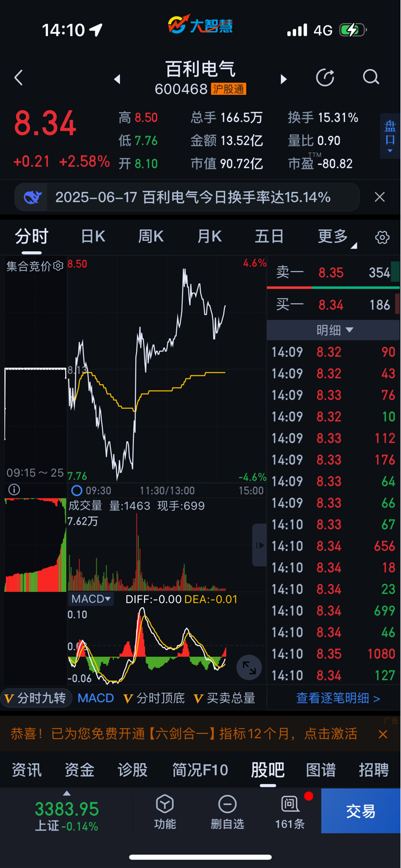The width and height of the screenshot is (401, 868).
Task: Toggle the 分时九转 indicator
Action: [35, 698]
